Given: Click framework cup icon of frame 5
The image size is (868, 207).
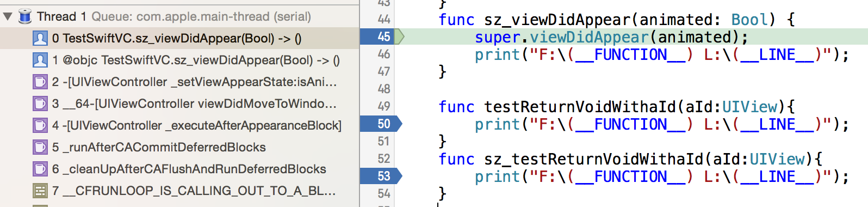Looking at the screenshot, I should pyautogui.click(x=40, y=147).
